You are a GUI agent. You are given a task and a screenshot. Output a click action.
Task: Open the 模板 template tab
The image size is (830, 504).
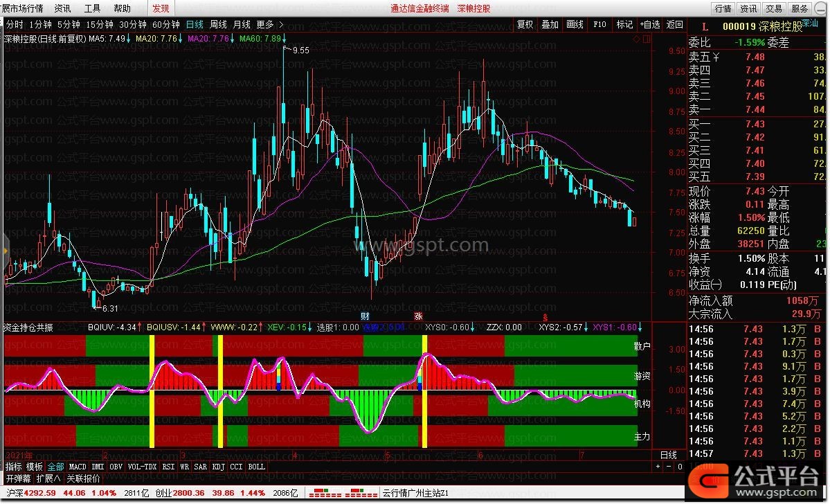(35, 467)
